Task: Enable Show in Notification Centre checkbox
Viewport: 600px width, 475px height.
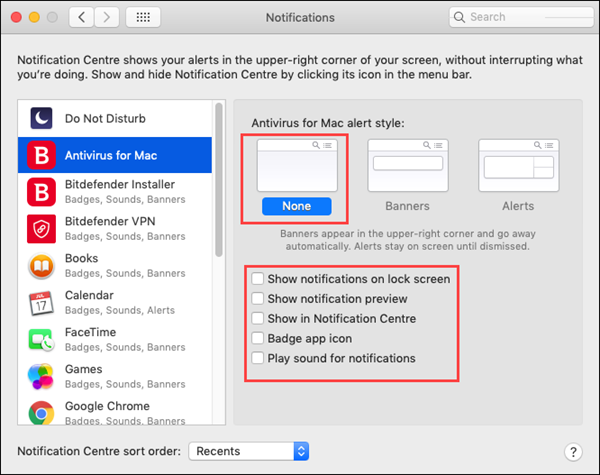Action: coord(258,318)
